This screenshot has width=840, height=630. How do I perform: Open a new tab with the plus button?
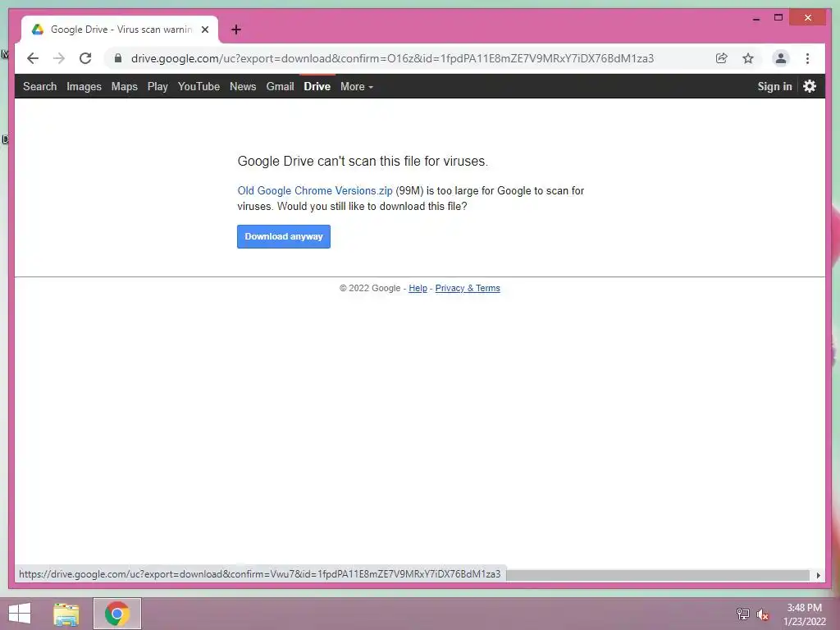click(236, 30)
